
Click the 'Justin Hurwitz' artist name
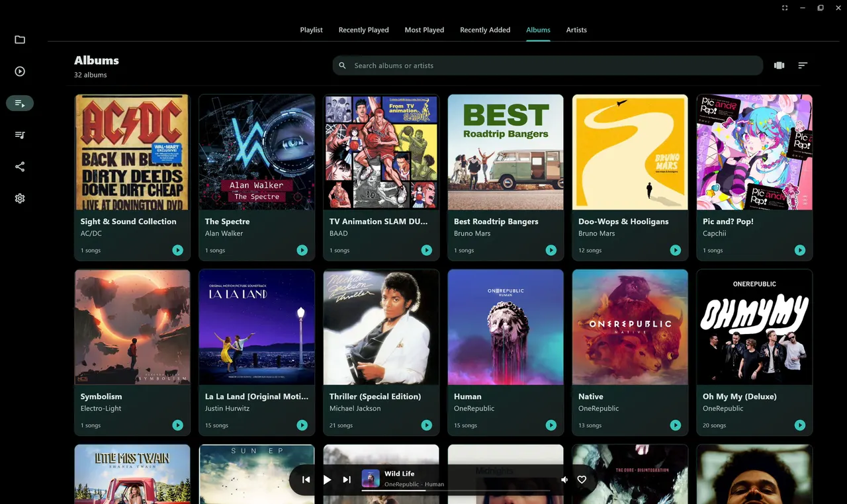[228, 409]
